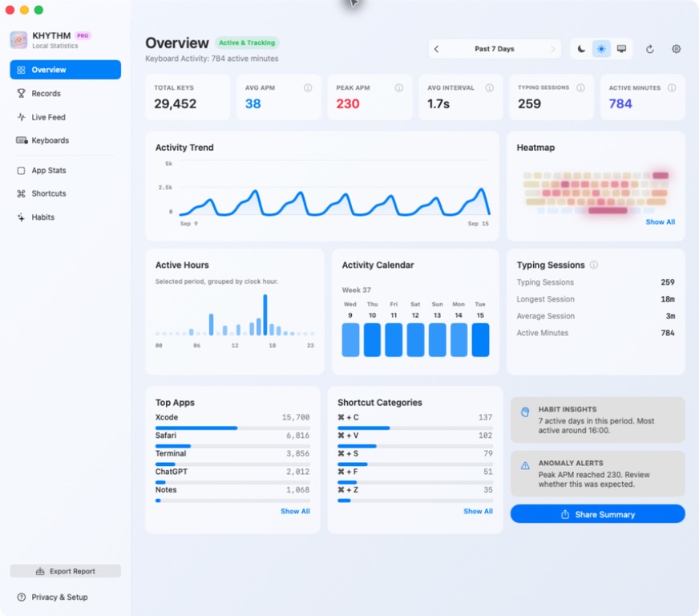The height and width of the screenshot is (616, 699).
Task: Select light mode sun toggle
Action: coord(601,49)
